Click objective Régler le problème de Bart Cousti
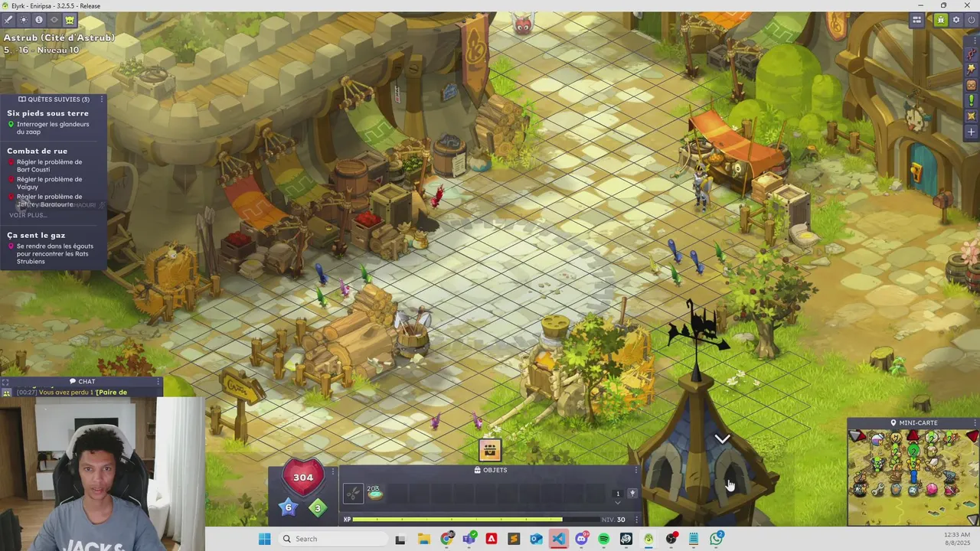This screenshot has height=551, width=980. pos(49,166)
